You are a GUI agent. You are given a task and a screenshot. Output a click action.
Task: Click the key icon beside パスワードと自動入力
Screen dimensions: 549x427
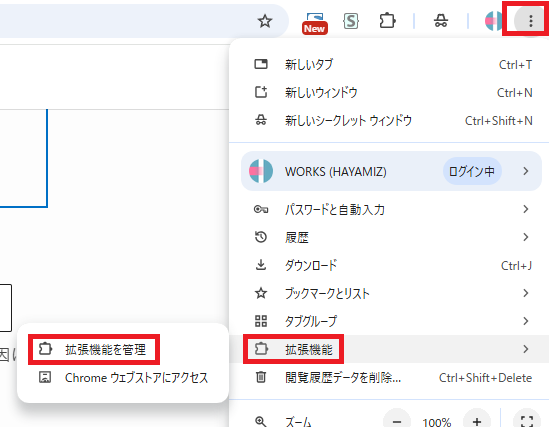tap(261, 209)
